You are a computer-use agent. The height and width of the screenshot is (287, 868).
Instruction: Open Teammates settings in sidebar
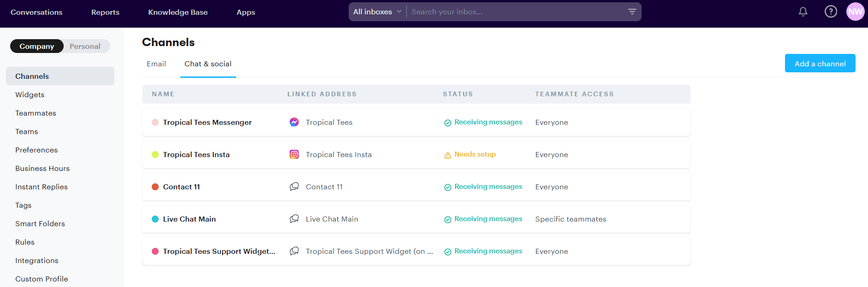(x=36, y=113)
